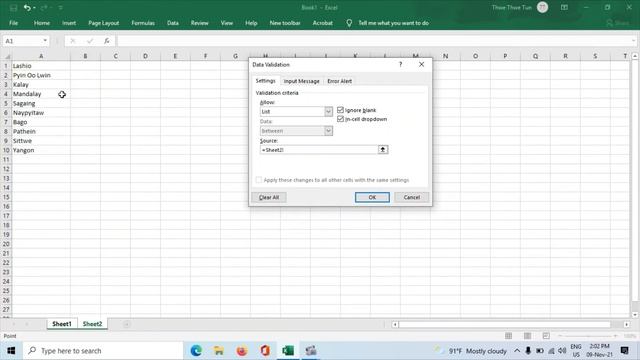Screen dimensions: 640x360
Task: Open Ribbon Display Options icon
Action: point(564,7)
